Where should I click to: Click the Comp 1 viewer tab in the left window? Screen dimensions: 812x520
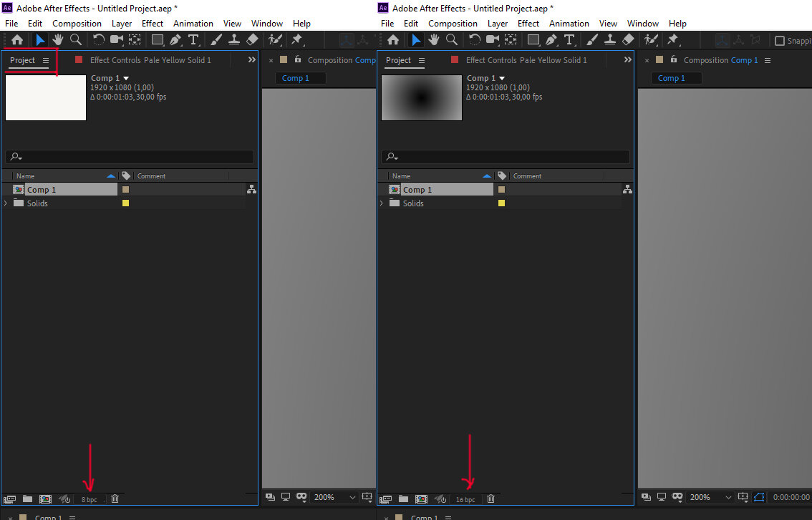tap(300, 78)
